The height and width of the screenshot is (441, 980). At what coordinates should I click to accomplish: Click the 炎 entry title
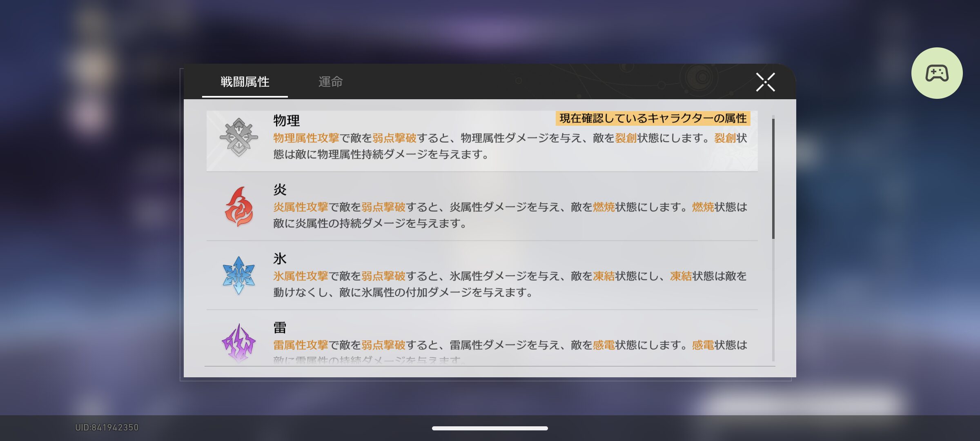tap(280, 189)
